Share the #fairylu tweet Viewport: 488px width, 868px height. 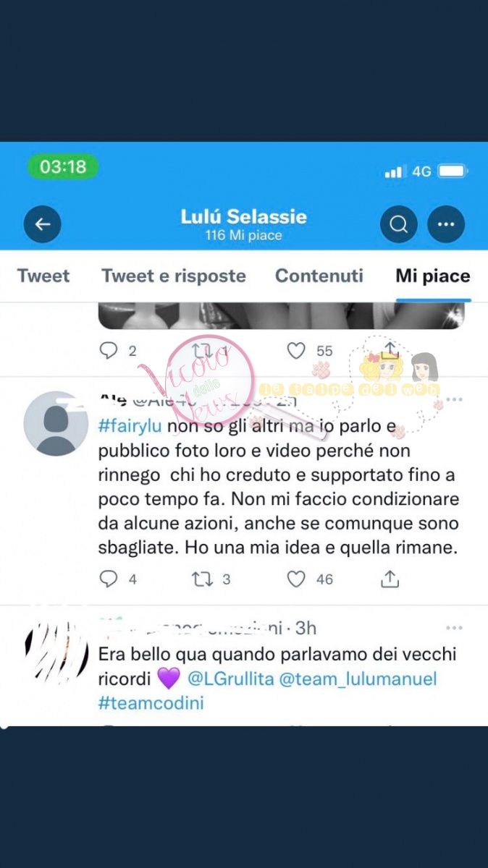[390, 579]
